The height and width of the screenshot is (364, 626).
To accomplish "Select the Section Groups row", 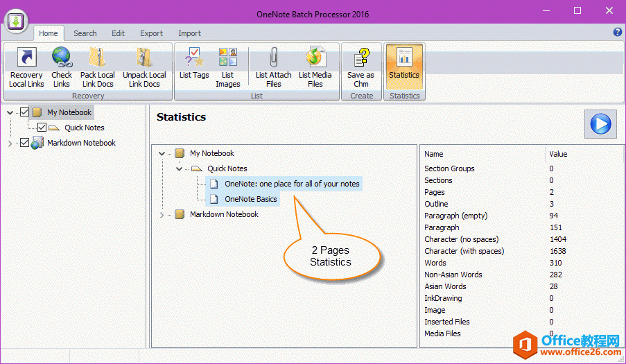I will [521, 168].
